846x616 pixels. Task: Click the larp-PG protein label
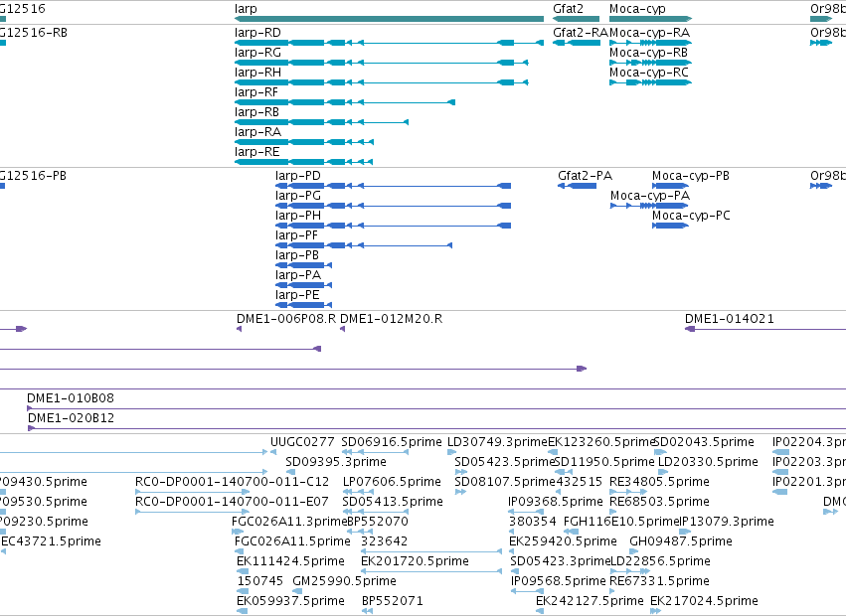[298, 196]
